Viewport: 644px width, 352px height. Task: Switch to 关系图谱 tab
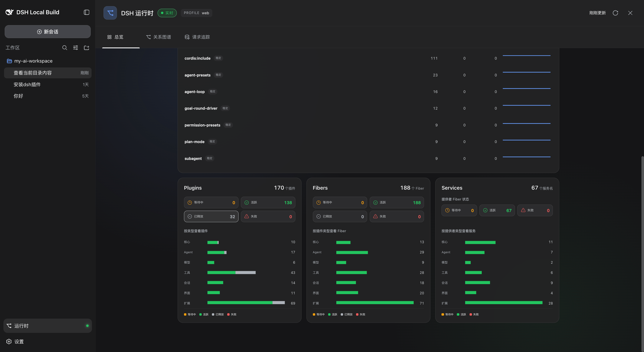pos(158,37)
